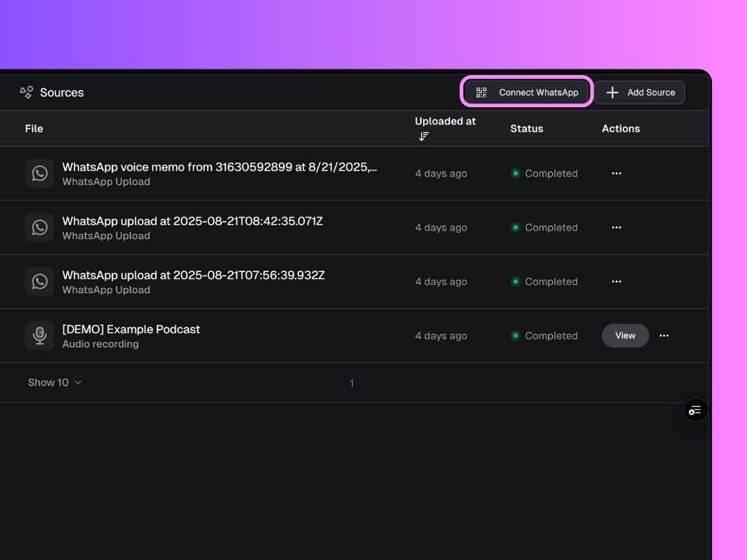
Task: Open WhatsApp upload at 2025-08-21T08:42:35.071Z
Action: [193, 222]
